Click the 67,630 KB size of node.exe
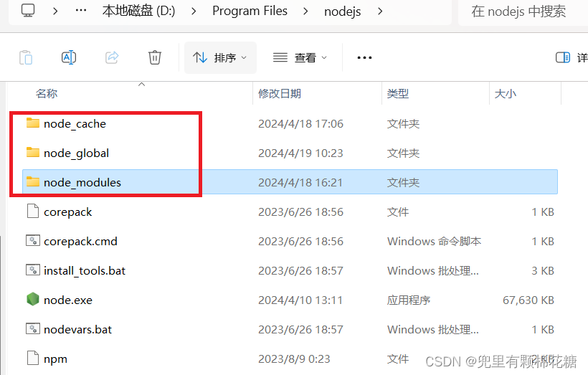The image size is (588, 375). coord(528,300)
